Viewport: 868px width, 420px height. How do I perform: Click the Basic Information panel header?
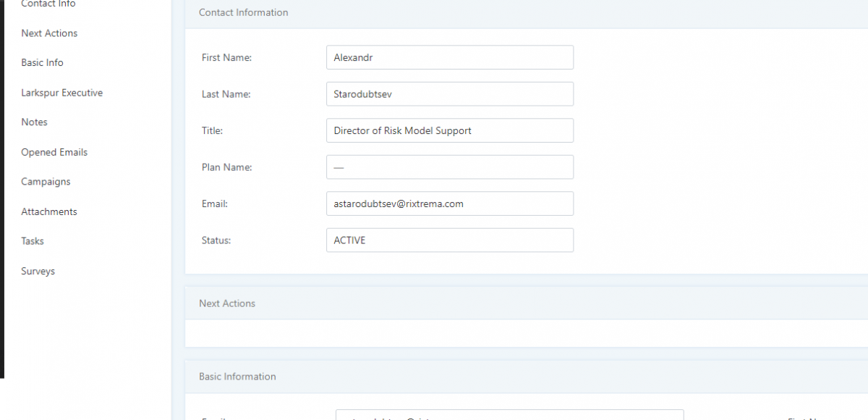[x=237, y=377]
